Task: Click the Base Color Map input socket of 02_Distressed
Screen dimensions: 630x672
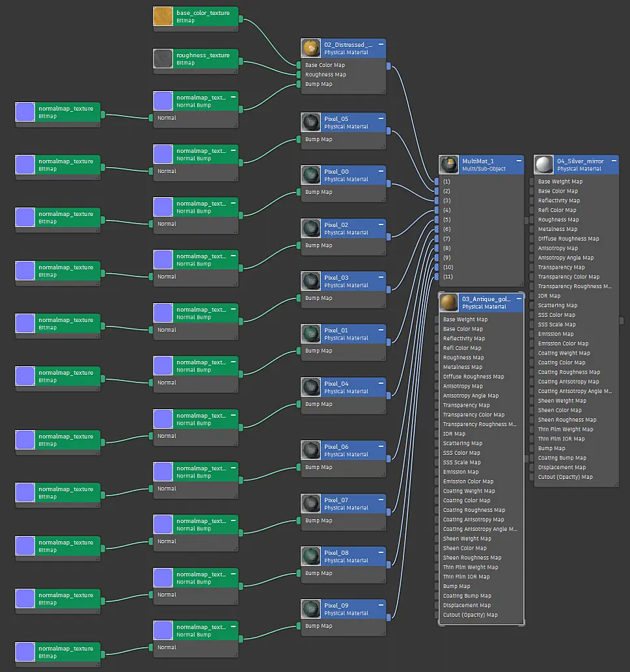Action: click(299, 64)
